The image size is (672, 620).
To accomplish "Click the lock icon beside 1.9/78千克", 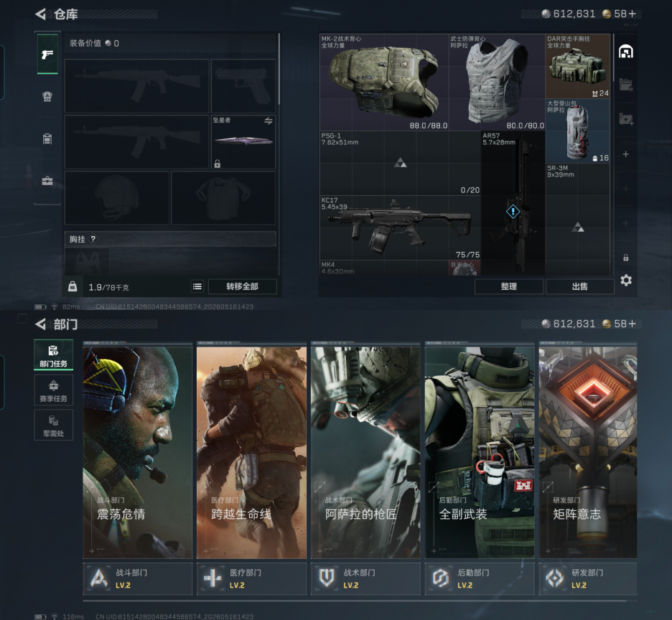I will (73, 286).
